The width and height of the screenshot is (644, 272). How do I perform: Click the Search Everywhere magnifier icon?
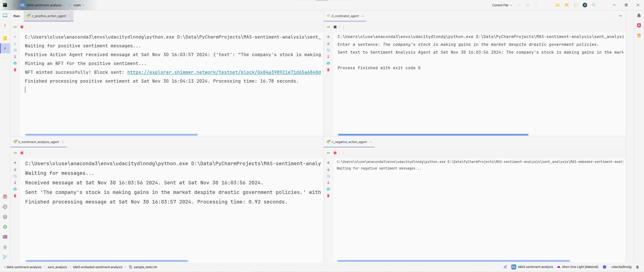click(594, 5)
